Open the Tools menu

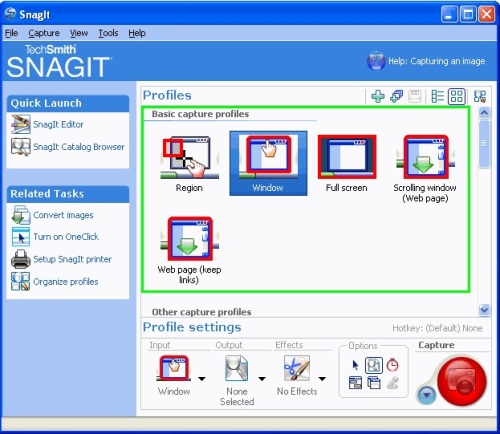point(108,33)
